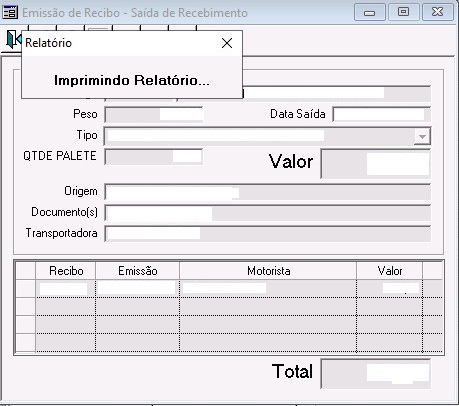
Task: Click the QTDE PALETE label
Action: (60, 156)
